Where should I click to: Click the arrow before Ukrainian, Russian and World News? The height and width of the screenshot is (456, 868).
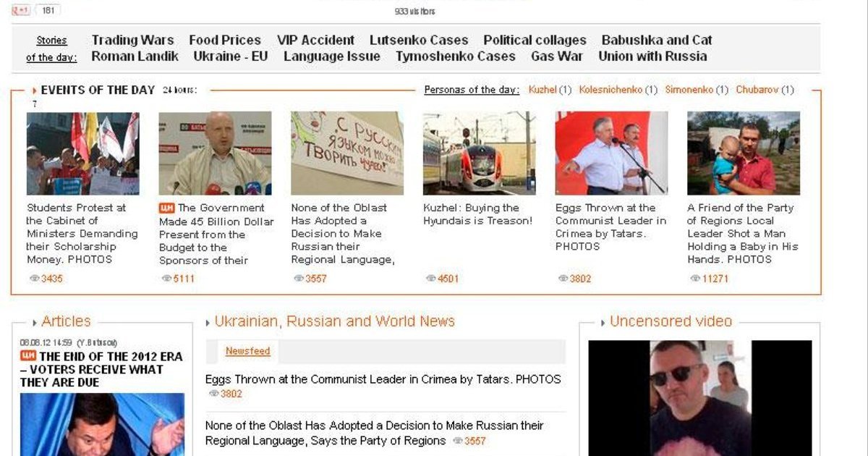208,323
